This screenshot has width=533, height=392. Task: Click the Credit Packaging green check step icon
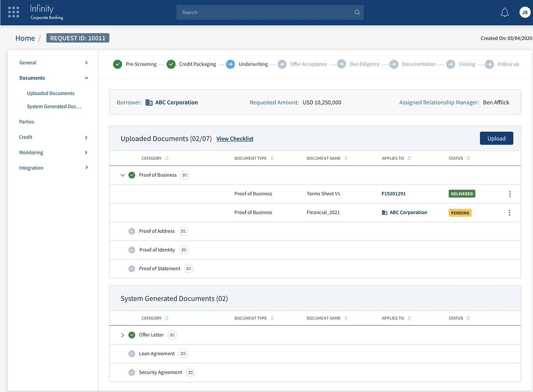pos(171,64)
